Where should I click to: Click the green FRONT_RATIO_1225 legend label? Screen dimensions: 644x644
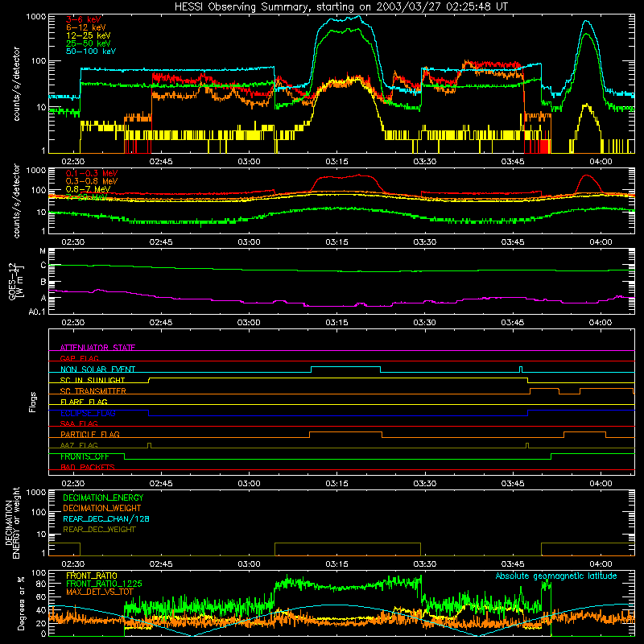pyautogui.click(x=104, y=584)
